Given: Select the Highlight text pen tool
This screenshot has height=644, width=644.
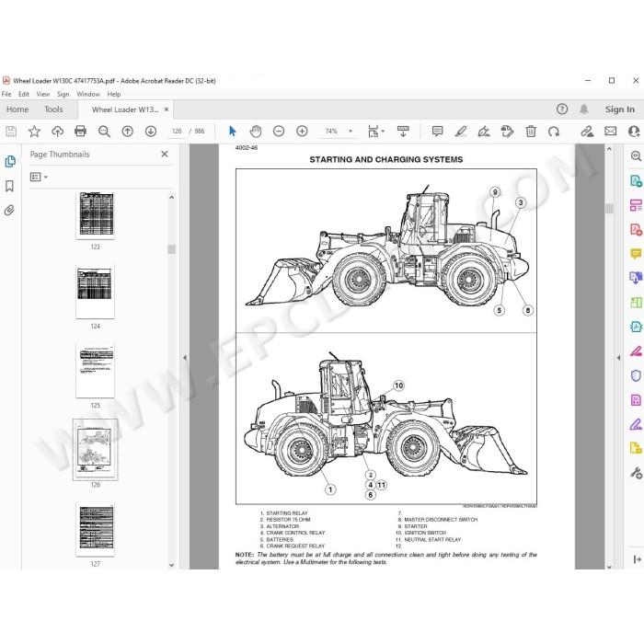Looking at the screenshot, I should point(461,132).
